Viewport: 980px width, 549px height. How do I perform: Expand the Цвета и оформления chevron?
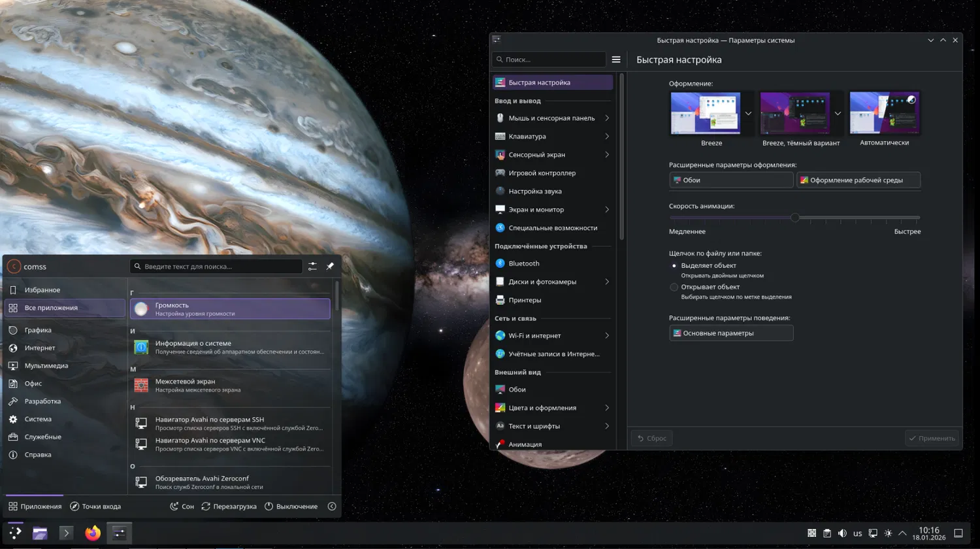(x=607, y=408)
